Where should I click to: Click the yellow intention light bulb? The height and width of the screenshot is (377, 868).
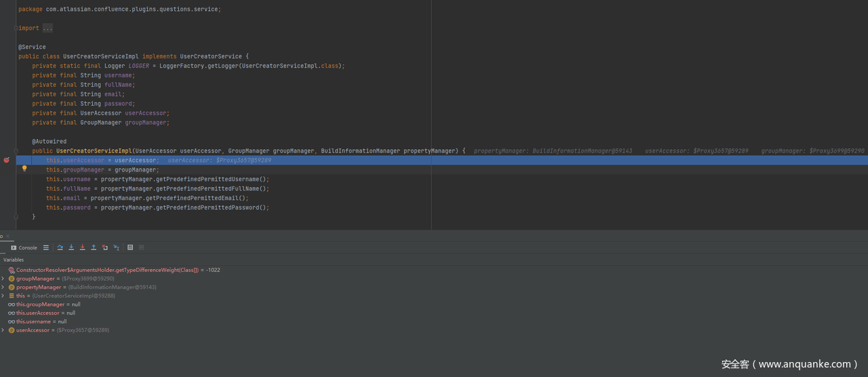click(24, 169)
